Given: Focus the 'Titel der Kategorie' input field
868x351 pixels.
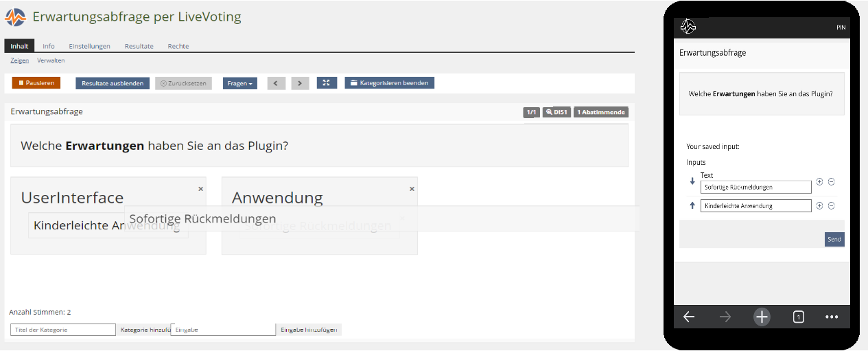Looking at the screenshot, I should click(x=63, y=330).
